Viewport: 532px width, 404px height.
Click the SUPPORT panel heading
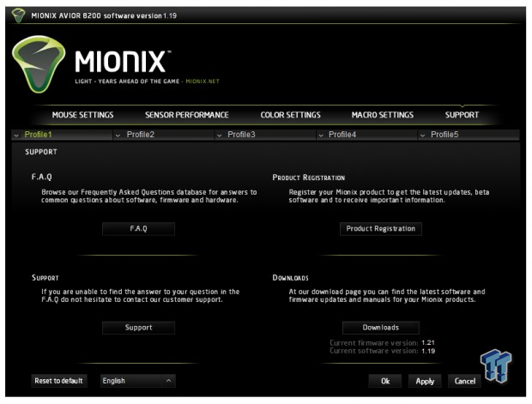(x=41, y=152)
